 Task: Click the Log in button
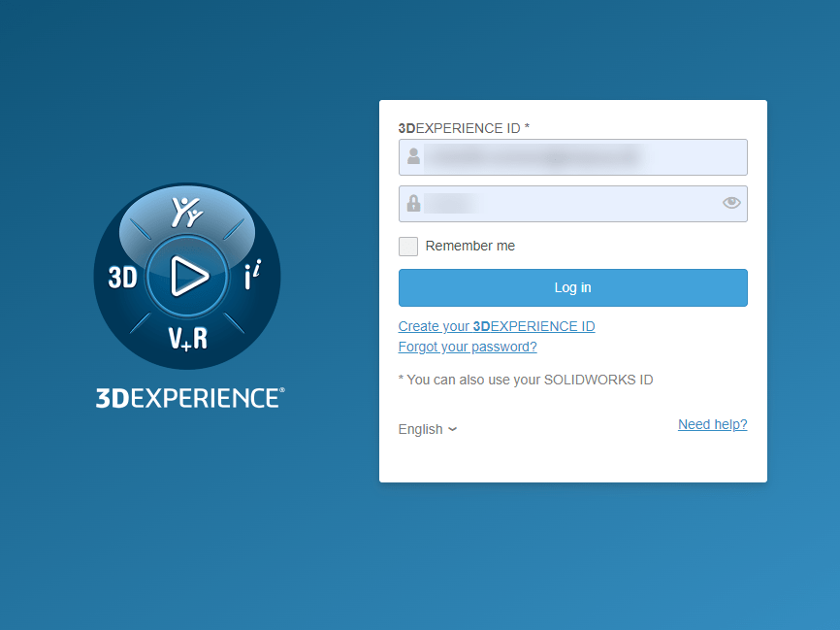(x=572, y=288)
